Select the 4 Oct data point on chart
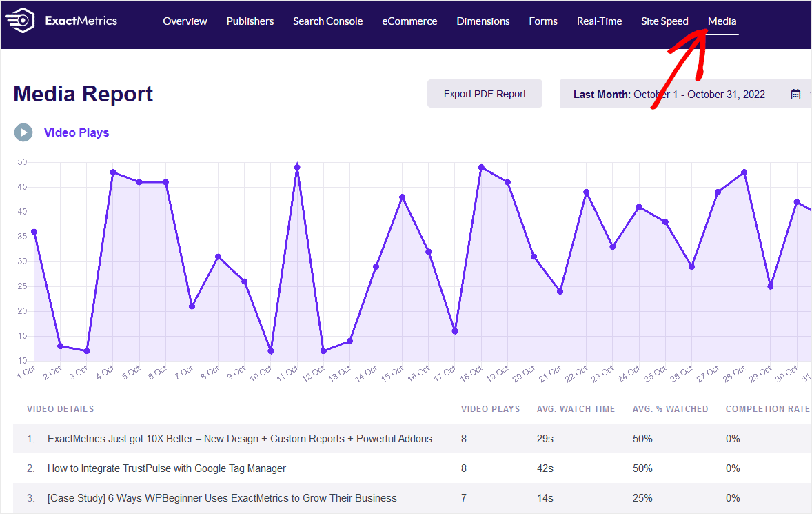Image resolution: width=812 pixels, height=514 pixels. click(113, 172)
